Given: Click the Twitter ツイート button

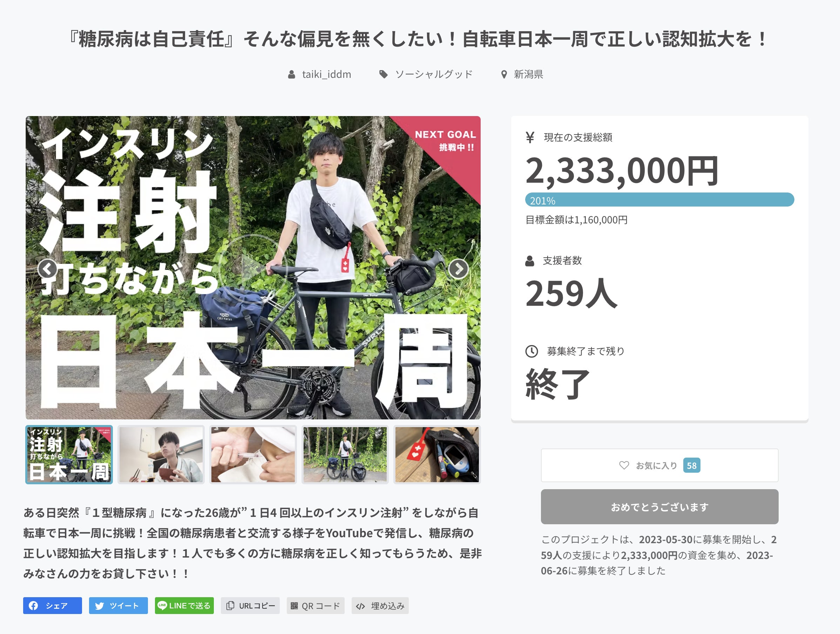Looking at the screenshot, I should tap(118, 606).
